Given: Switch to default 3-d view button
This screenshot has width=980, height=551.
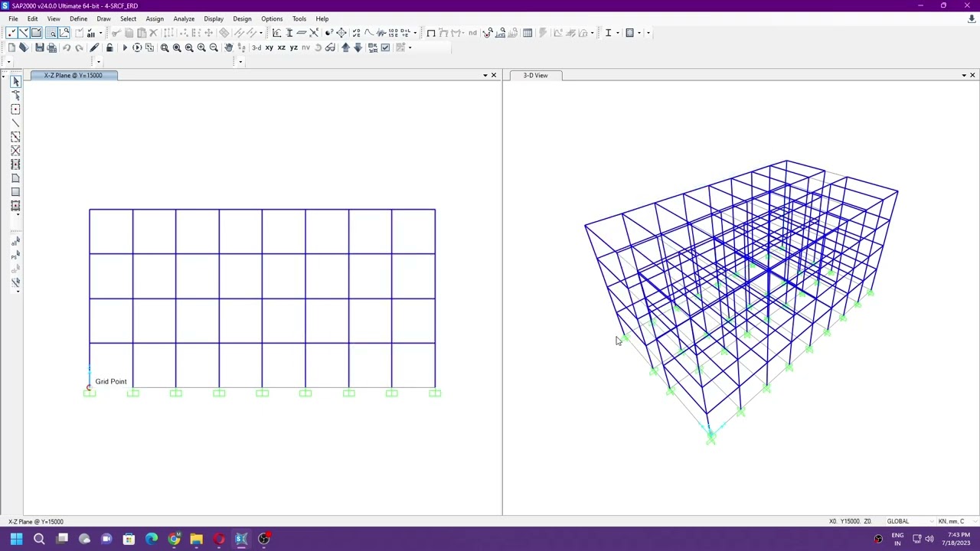Looking at the screenshot, I should point(256,47).
